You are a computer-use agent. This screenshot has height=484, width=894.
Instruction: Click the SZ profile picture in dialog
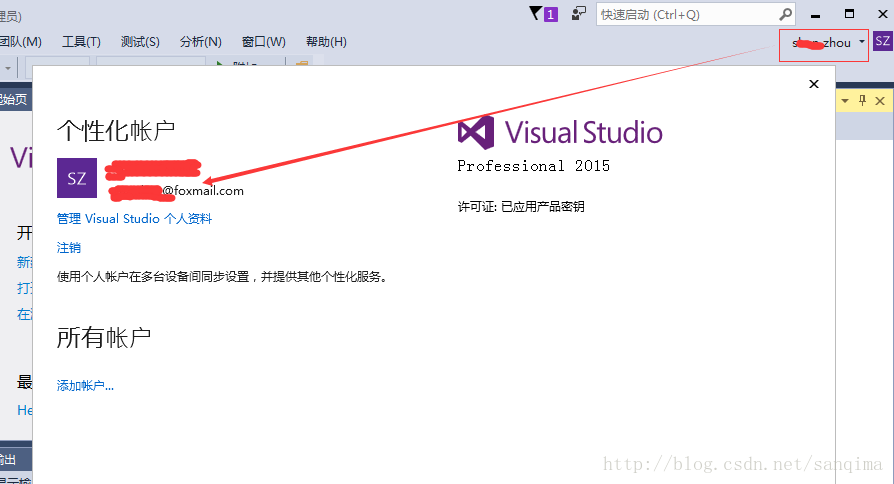(77, 178)
